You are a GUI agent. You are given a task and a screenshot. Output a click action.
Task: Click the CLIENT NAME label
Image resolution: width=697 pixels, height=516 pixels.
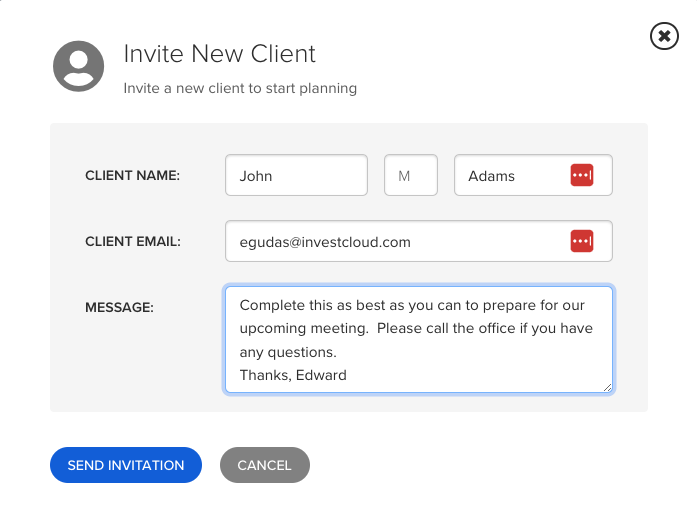pos(132,176)
